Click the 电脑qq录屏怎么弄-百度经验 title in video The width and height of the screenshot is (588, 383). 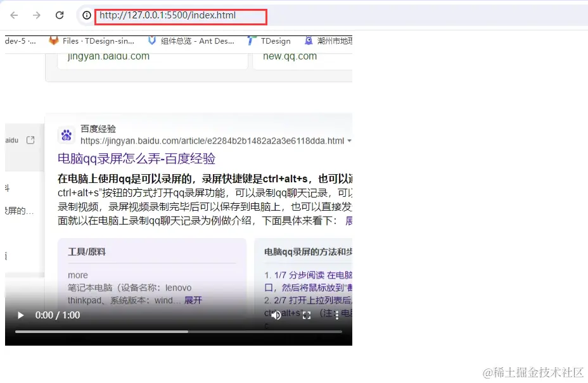[136, 158]
